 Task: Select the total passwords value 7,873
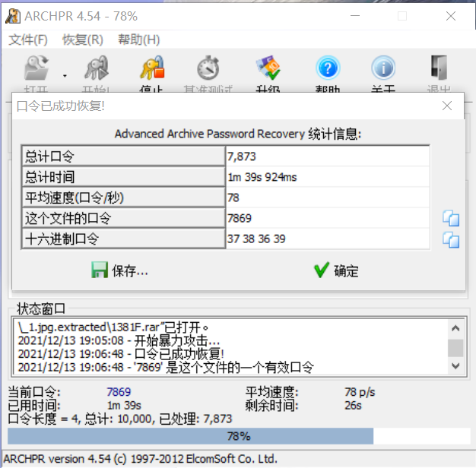click(328, 157)
